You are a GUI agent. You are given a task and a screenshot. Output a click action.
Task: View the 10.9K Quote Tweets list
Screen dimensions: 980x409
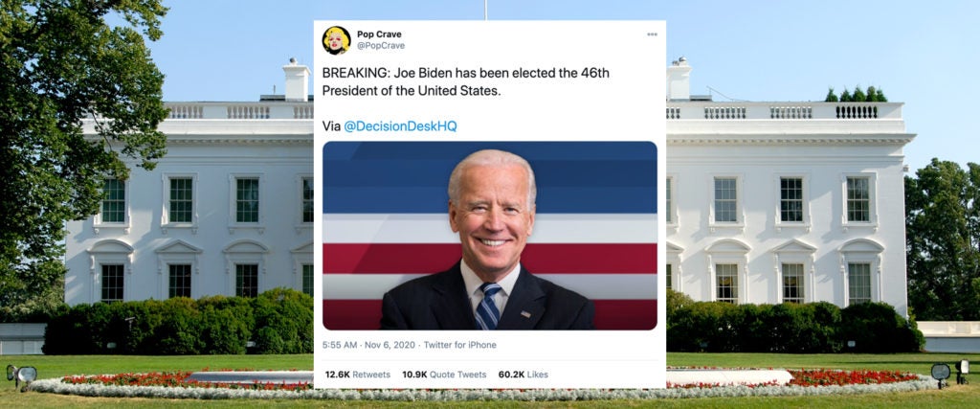pyautogui.click(x=444, y=375)
